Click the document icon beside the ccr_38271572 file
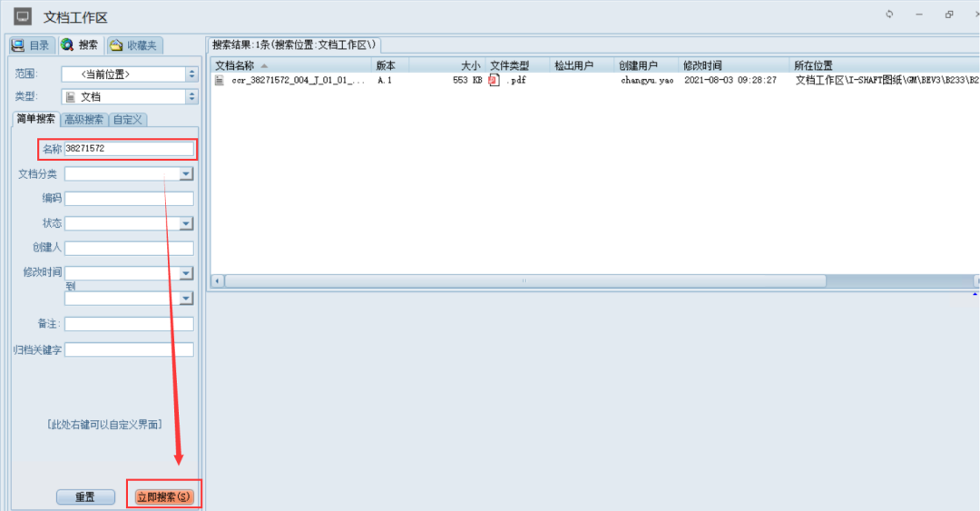This screenshot has width=980, height=511. point(219,80)
